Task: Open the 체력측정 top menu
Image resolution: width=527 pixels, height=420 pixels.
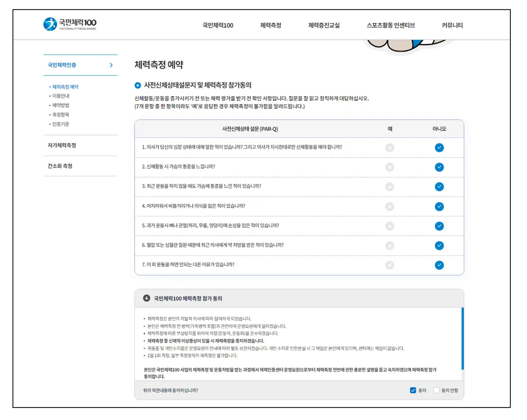Action: (271, 25)
